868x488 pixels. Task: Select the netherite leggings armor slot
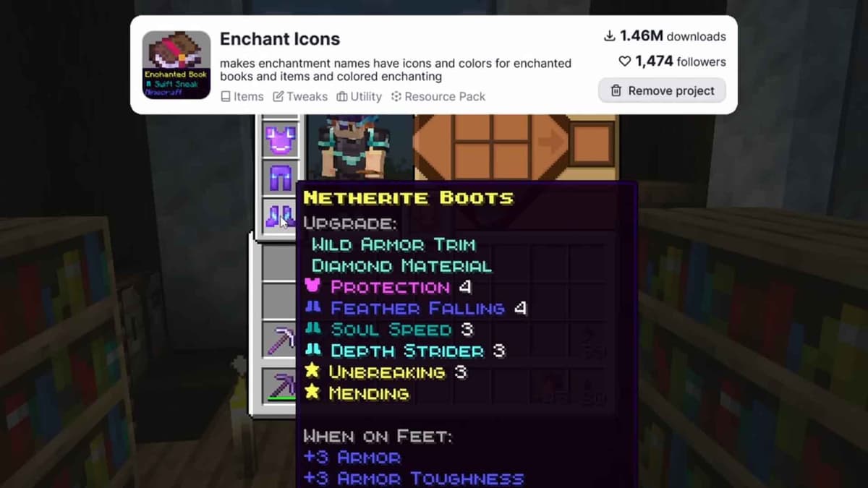(281, 177)
